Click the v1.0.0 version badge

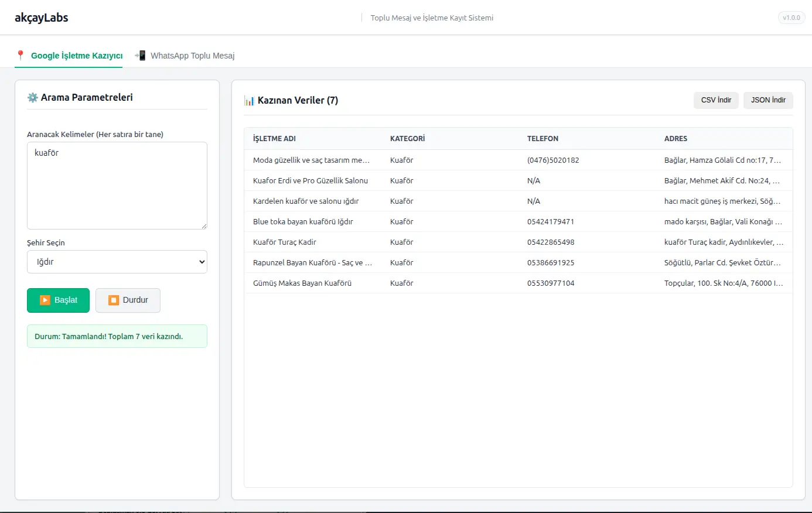pyautogui.click(x=791, y=18)
